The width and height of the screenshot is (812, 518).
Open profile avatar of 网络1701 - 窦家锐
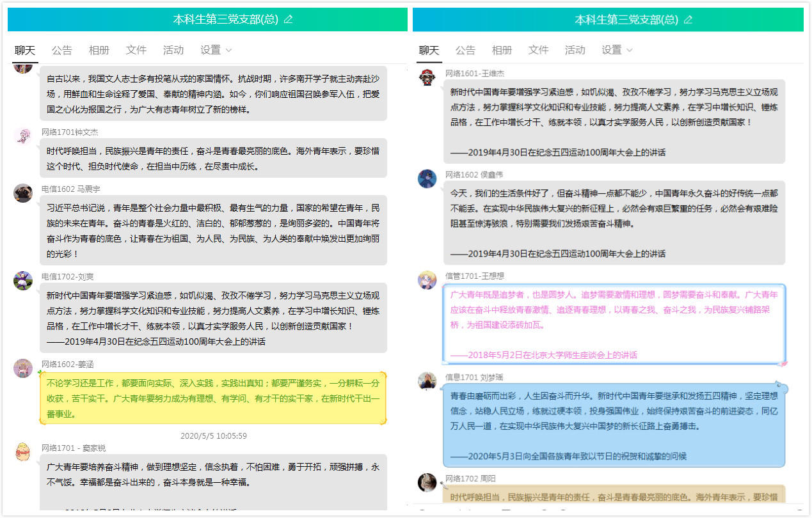tap(23, 451)
